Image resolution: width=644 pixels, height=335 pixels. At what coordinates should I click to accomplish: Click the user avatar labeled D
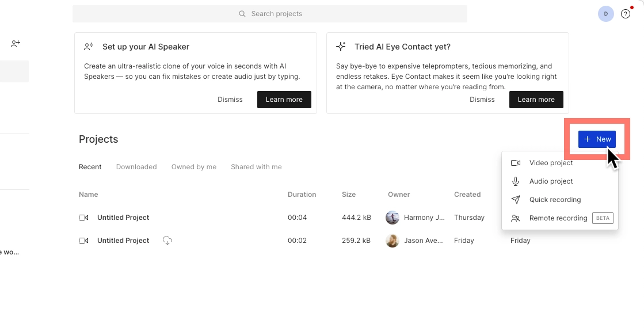[x=605, y=14]
